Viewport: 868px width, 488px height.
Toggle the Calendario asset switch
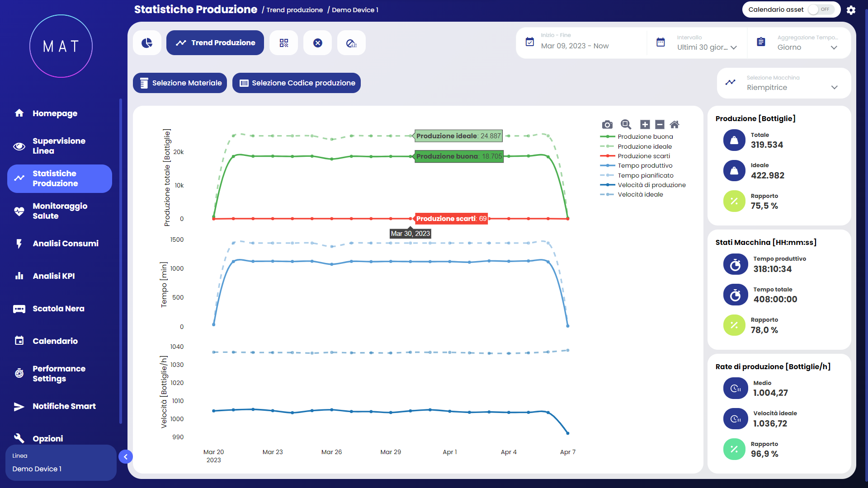point(821,9)
